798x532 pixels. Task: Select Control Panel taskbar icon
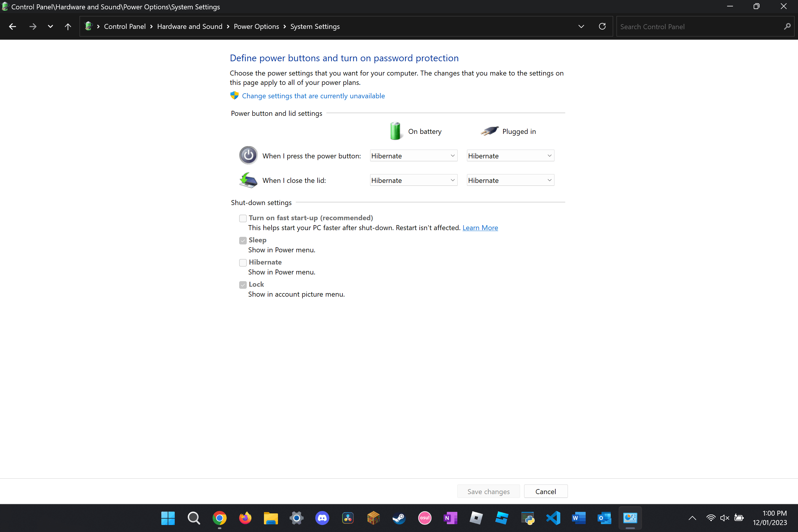click(630, 518)
